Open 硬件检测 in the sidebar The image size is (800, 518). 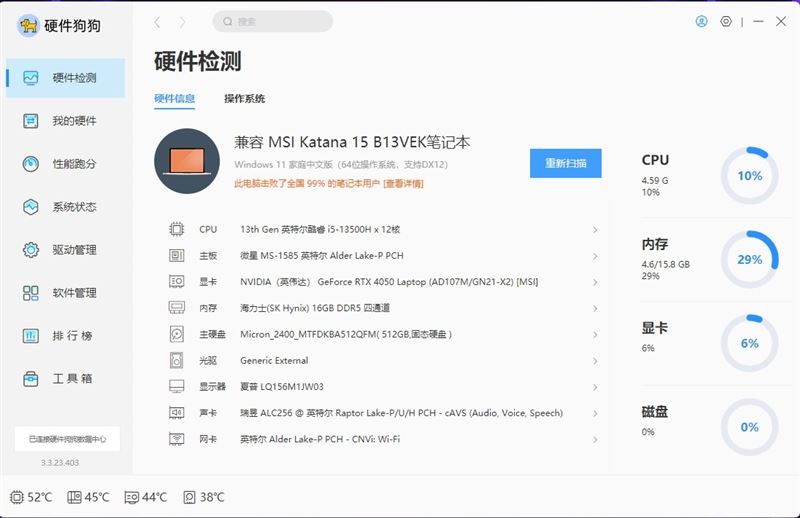tap(65, 78)
